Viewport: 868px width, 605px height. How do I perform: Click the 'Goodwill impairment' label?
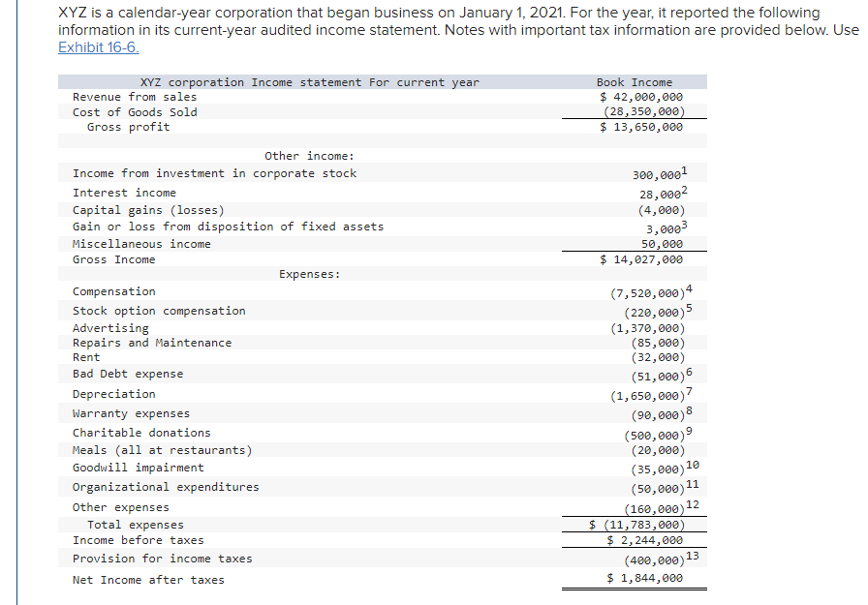139,468
